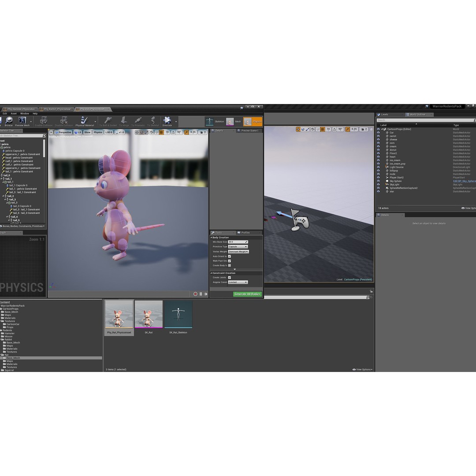Select rotate gizmo in physics viewport toolbar

141,132
